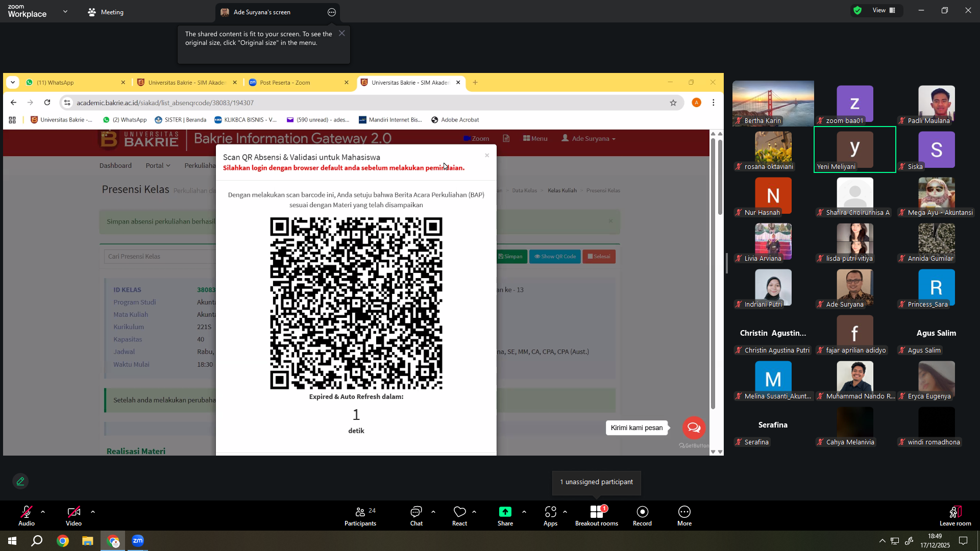Open the More options menu
Image resolution: width=980 pixels, height=551 pixels.
684,516
